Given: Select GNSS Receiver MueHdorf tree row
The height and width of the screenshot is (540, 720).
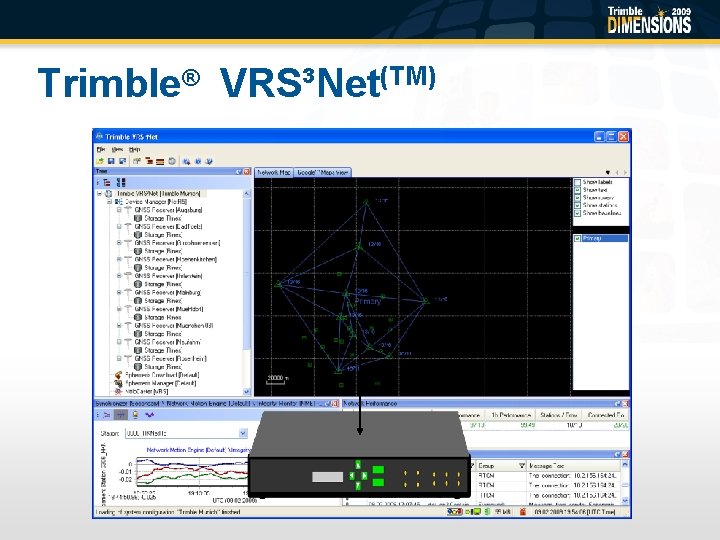Looking at the screenshot, I should pos(169,309).
